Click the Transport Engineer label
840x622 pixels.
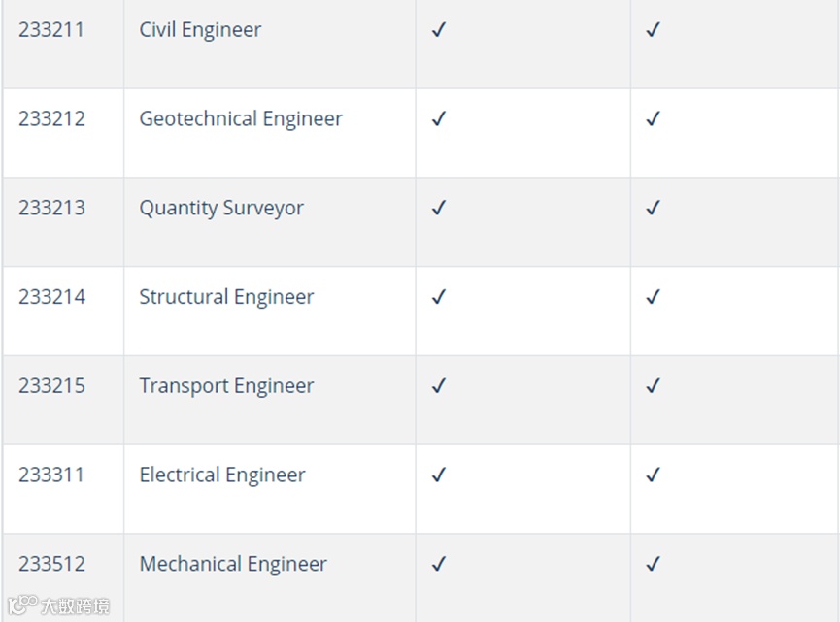(226, 386)
